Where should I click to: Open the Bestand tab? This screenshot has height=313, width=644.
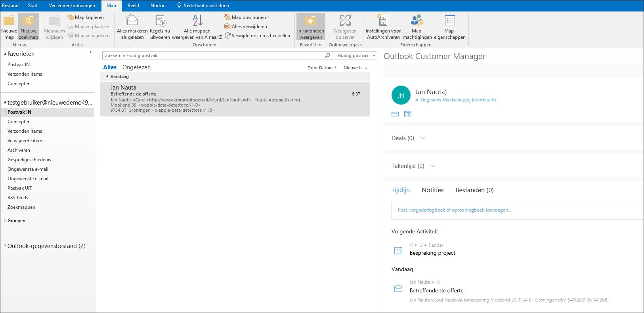point(10,6)
